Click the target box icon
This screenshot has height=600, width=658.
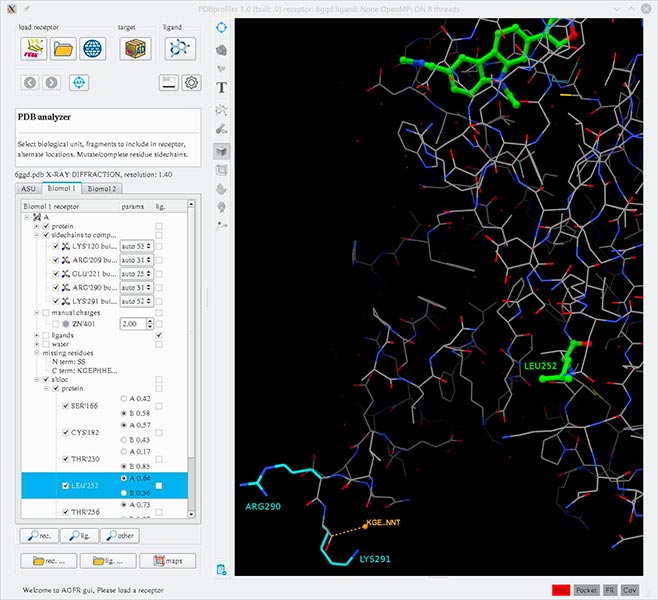[135, 47]
